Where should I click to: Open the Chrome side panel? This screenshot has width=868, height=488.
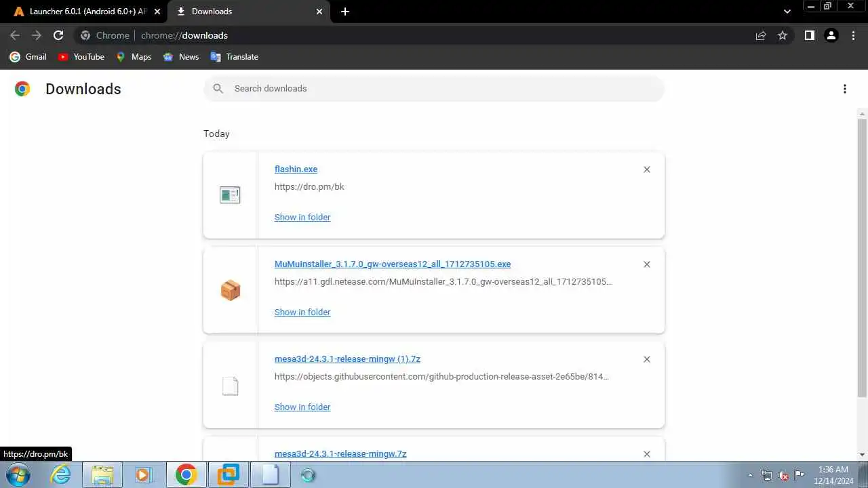pos(809,35)
